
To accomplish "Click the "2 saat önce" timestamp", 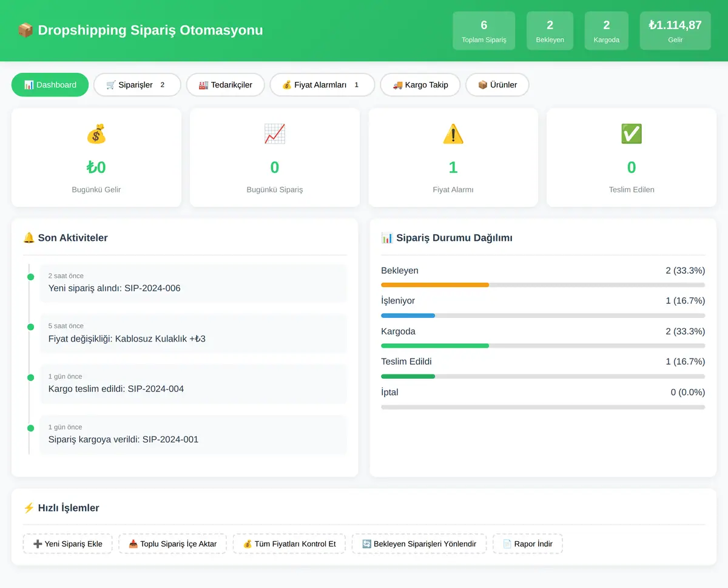I will click(66, 276).
